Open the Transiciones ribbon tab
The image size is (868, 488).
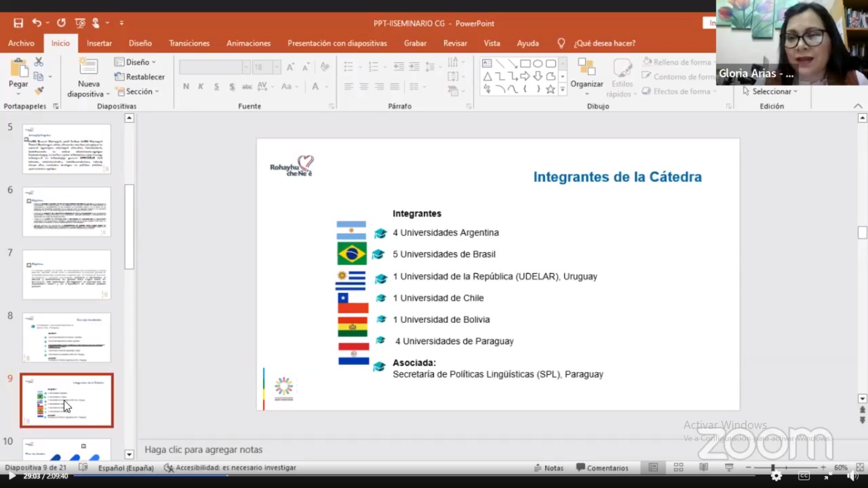[x=189, y=43]
